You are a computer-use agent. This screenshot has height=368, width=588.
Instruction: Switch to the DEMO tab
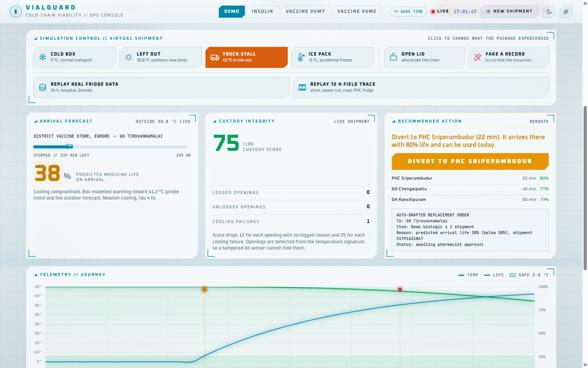[232, 11]
